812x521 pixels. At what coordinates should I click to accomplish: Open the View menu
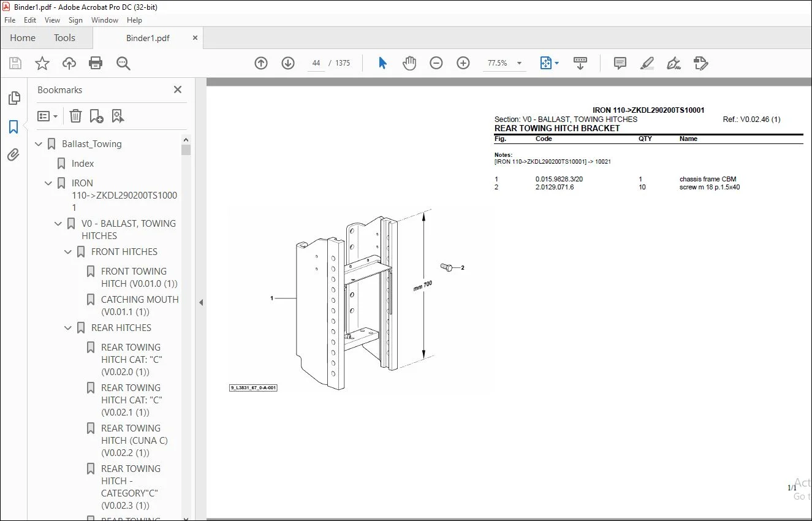coord(53,20)
